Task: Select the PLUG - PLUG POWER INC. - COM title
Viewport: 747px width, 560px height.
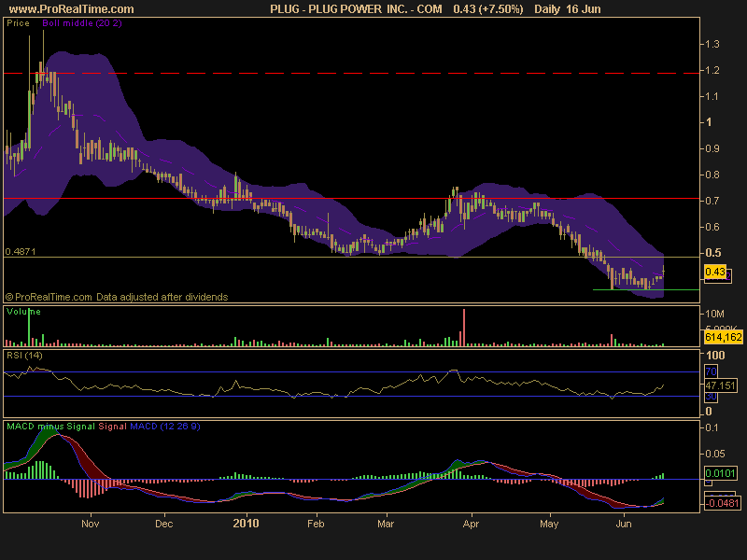Action: 356,9
